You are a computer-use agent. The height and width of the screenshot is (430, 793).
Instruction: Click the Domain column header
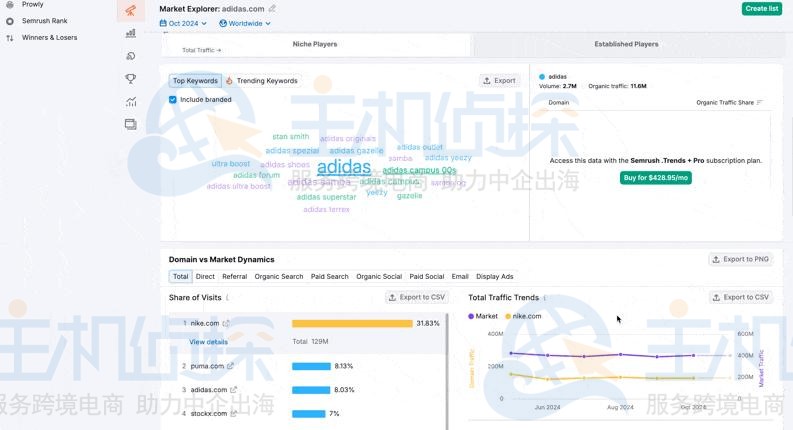click(558, 103)
